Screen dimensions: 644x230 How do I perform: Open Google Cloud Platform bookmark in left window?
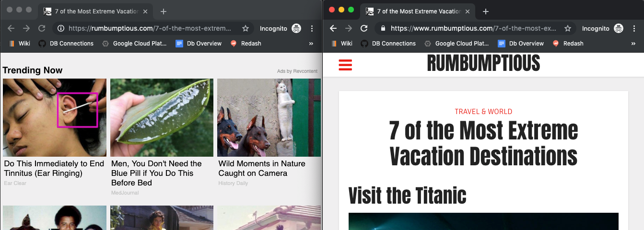point(135,43)
